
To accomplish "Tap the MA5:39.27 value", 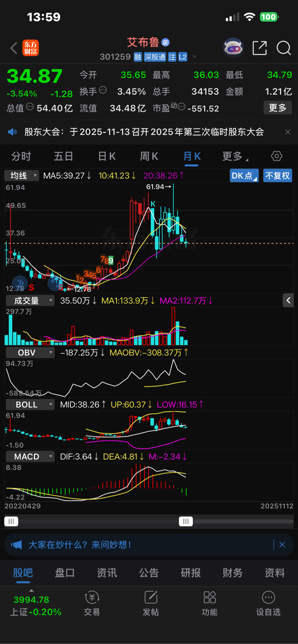I will pyautogui.click(x=67, y=176).
